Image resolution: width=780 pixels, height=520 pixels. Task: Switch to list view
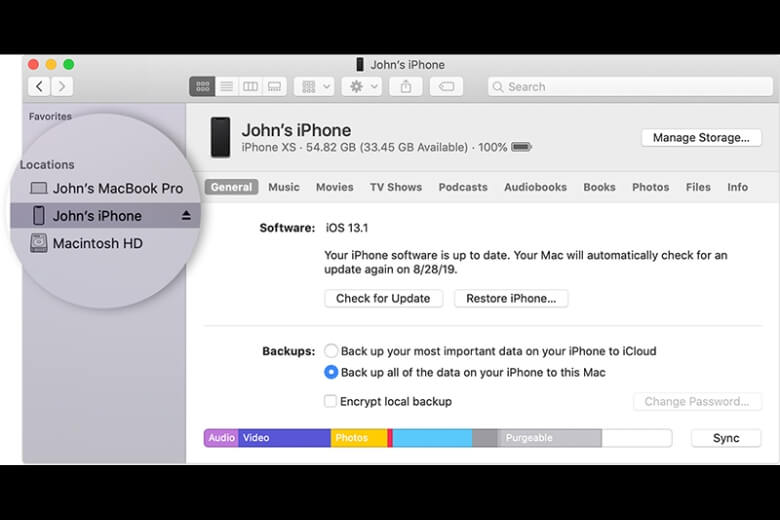pos(226,87)
